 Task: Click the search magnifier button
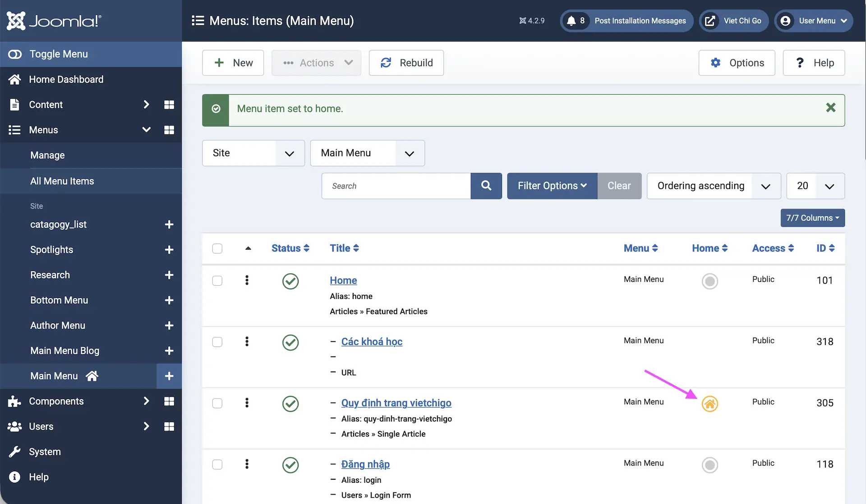486,186
